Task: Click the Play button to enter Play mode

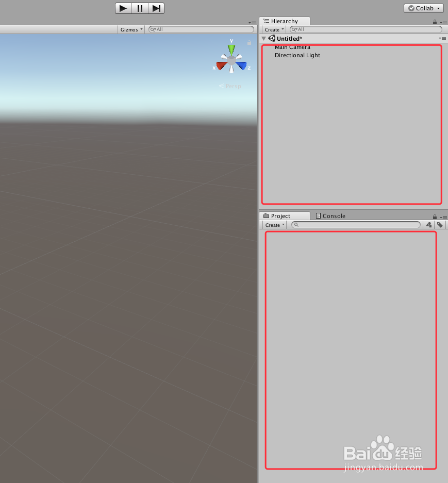Action: (x=123, y=8)
